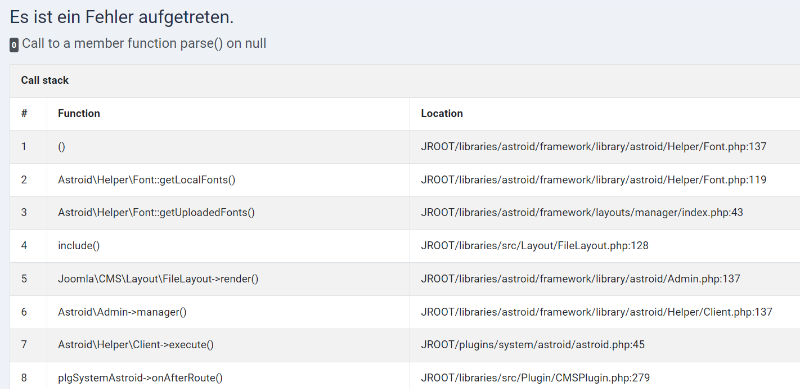Click the Font.php:119 location path
The height and width of the screenshot is (389, 800).
click(x=593, y=180)
